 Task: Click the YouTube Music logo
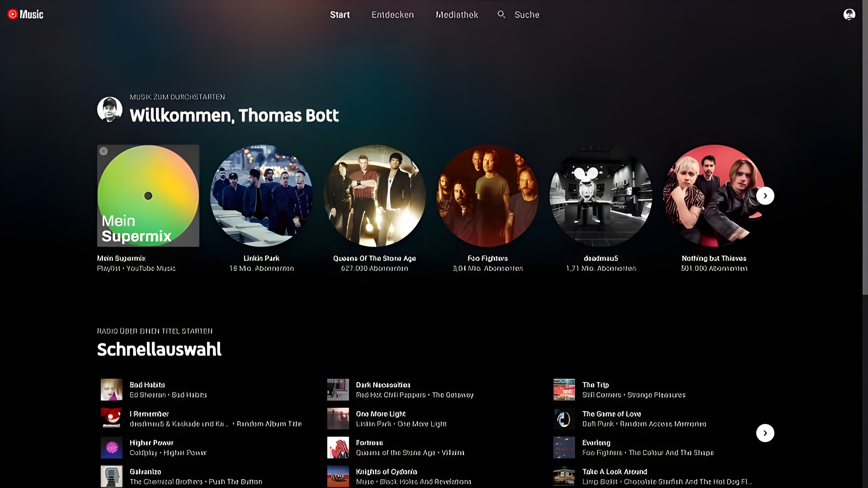(x=25, y=14)
